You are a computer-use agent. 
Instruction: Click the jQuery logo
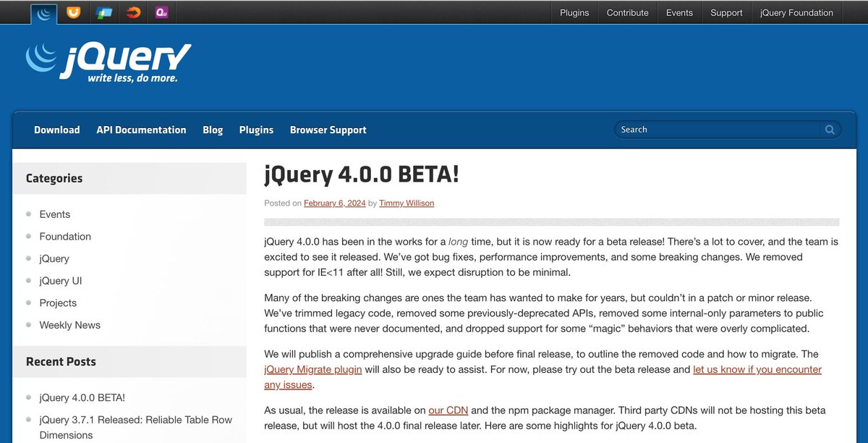click(108, 62)
